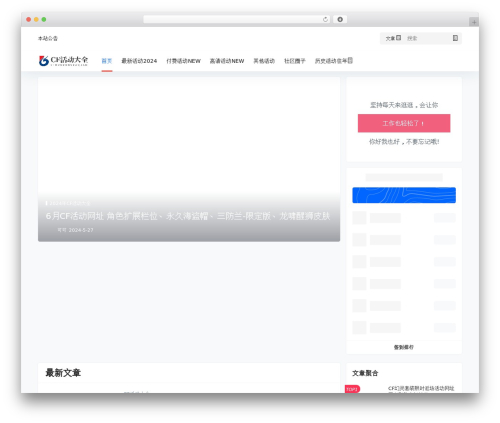This screenshot has height=423, width=500.
Task: Click inside the 搜索 search field
Action: tap(428, 38)
